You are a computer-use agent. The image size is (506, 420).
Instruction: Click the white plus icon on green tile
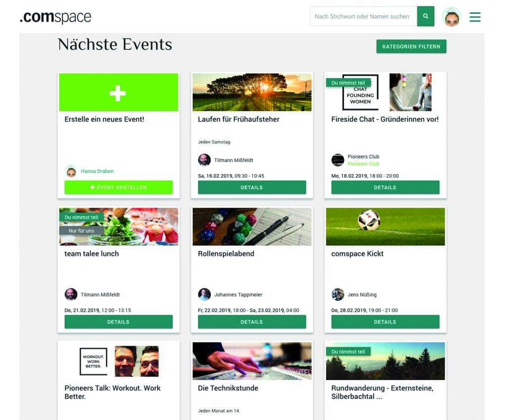pyautogui.click(x=118, y=93)
